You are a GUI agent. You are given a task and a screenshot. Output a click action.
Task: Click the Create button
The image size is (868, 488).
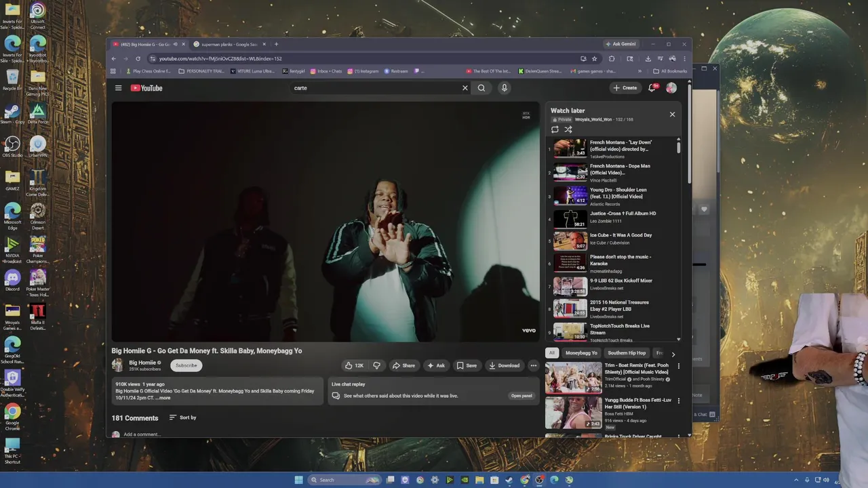[625, 88]
